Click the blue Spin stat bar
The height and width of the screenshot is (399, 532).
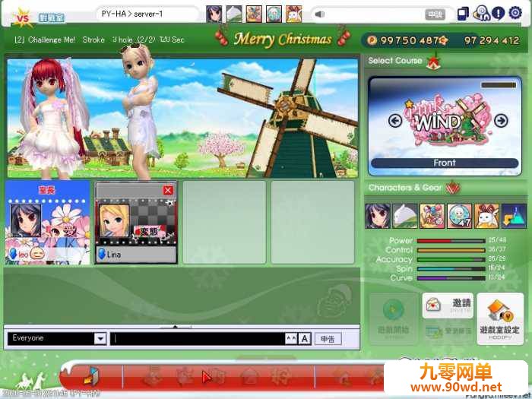[451, 269]
